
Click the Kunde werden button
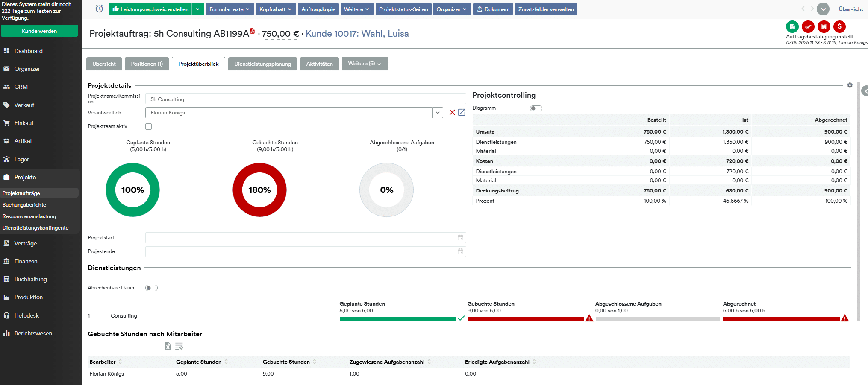point(39,31)
